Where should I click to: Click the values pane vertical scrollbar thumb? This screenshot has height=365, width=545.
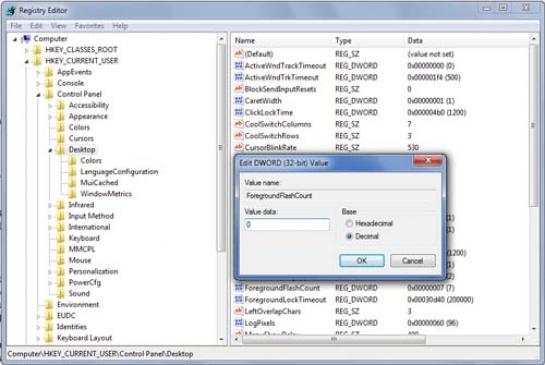coord(534,125)
